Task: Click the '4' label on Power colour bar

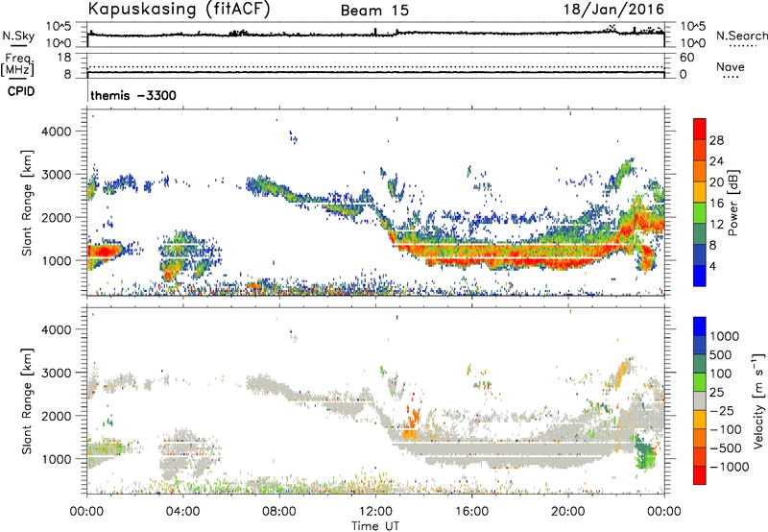Action: click(713, 267)
